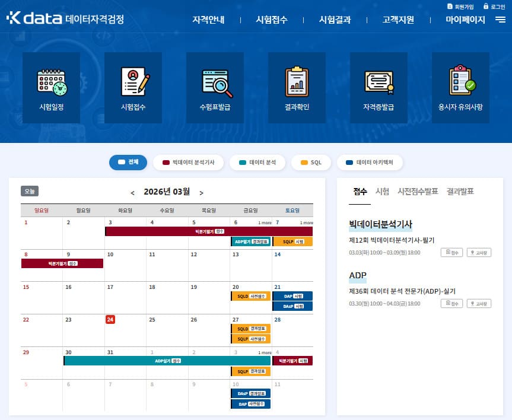Enable the 빅데이터 분석기사 filter
Viewport: 512px width, 420px height.
pos(188,162)
